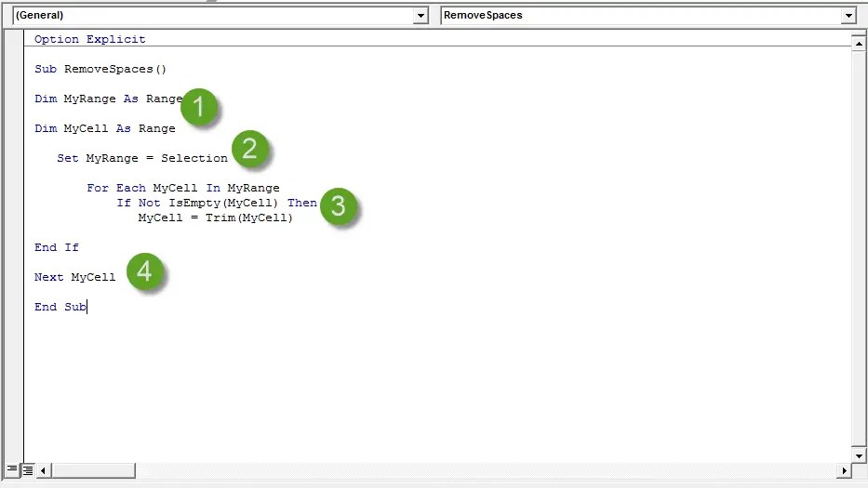Click the 'MyCell = Trim(MyCell)' line
Image resolution: width=868 pixels, height=488 pixels.
(215, 218)
